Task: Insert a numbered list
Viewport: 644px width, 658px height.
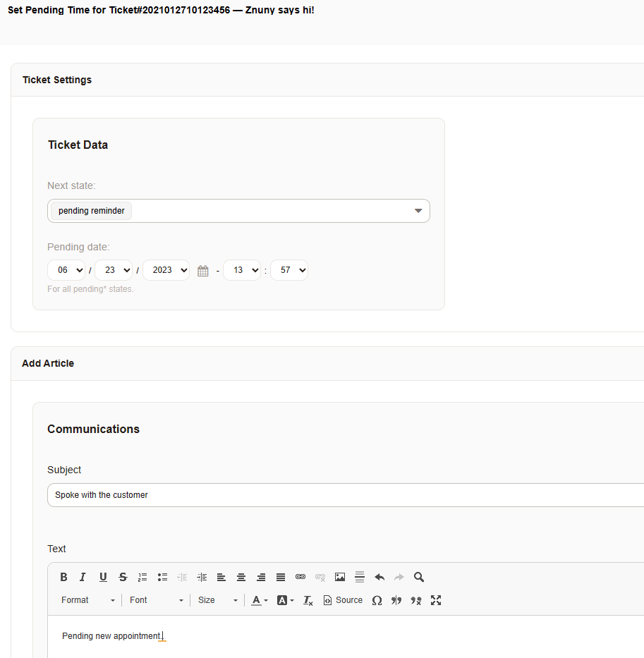Action: click(142, 577)
